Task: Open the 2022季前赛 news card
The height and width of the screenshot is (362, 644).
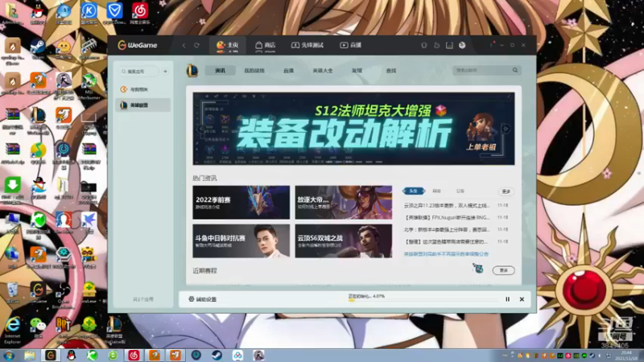Action: tap(241, 202)
